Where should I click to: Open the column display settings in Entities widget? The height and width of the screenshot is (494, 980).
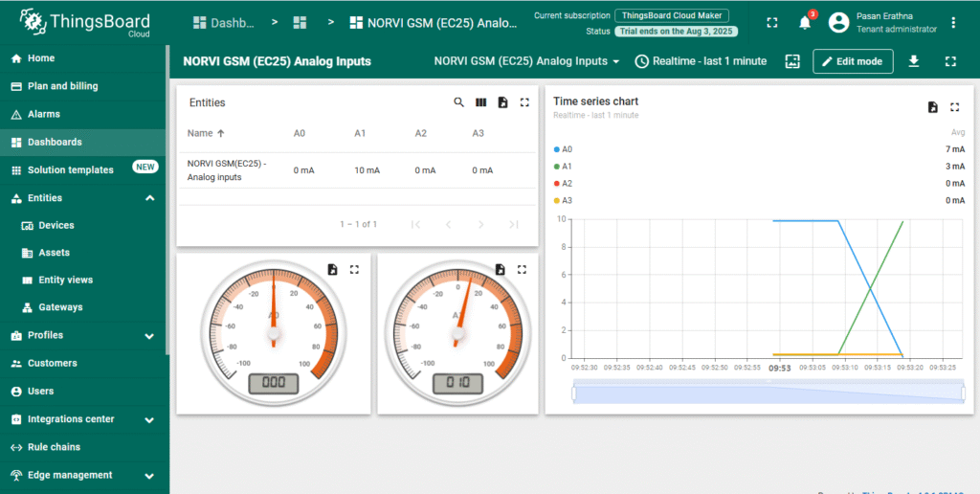(x=480, y=102)
